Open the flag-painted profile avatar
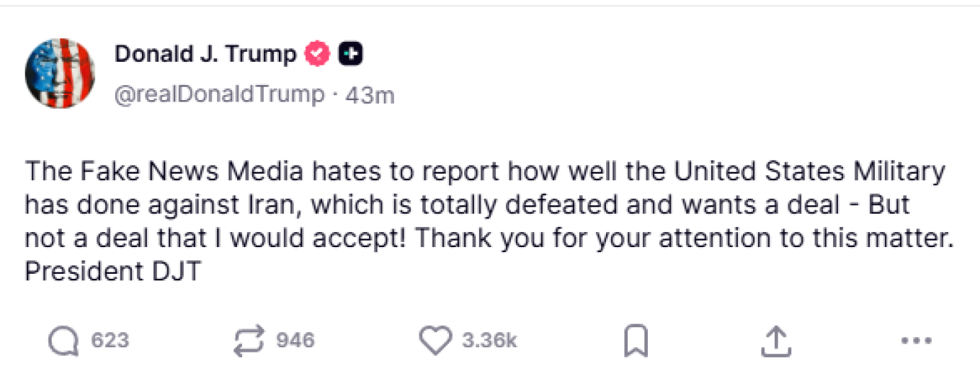 pyautogui.click(x=61, y=73)
